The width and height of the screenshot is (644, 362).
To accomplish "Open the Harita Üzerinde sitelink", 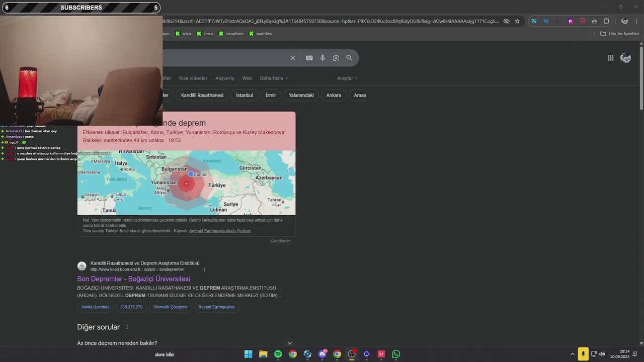I will (x=96, y=307).
